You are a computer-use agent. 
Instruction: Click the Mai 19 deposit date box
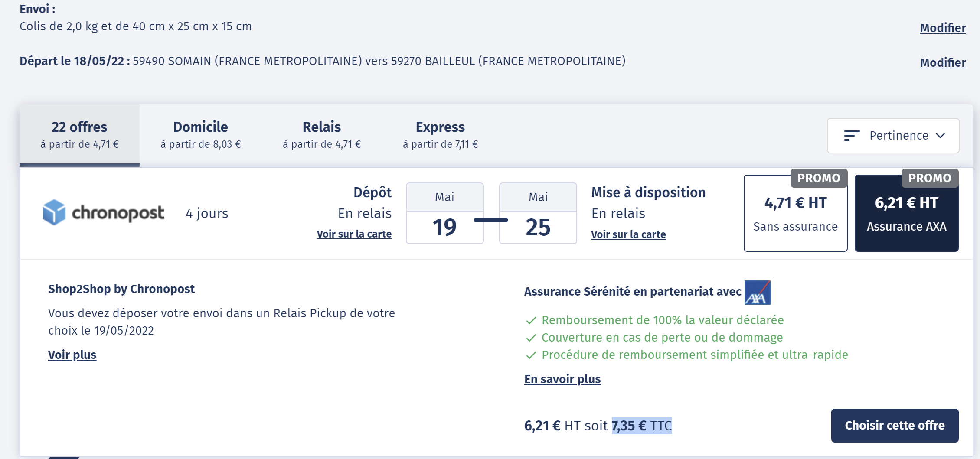click(x=444, y=213)
